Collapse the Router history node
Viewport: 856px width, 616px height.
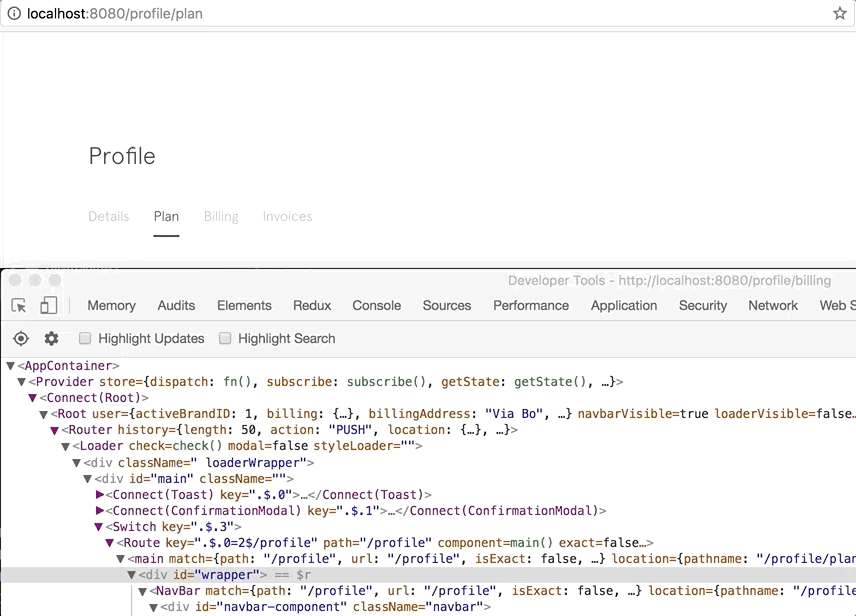click(54, 430)
